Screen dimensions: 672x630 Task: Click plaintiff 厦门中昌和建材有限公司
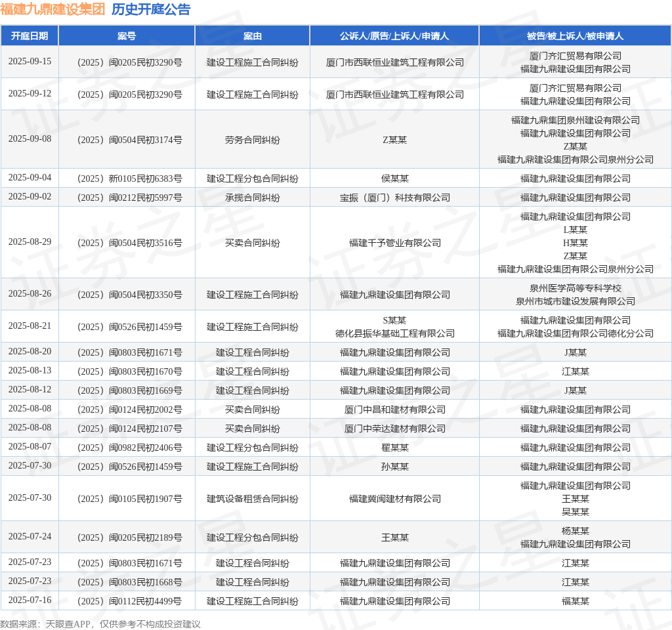coord(394,409)
